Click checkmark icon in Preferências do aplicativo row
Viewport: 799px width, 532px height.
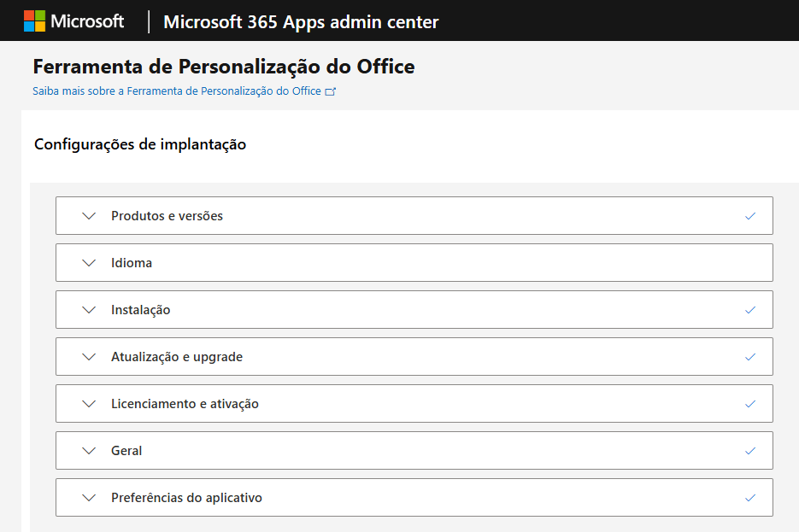tap(750, 498)
